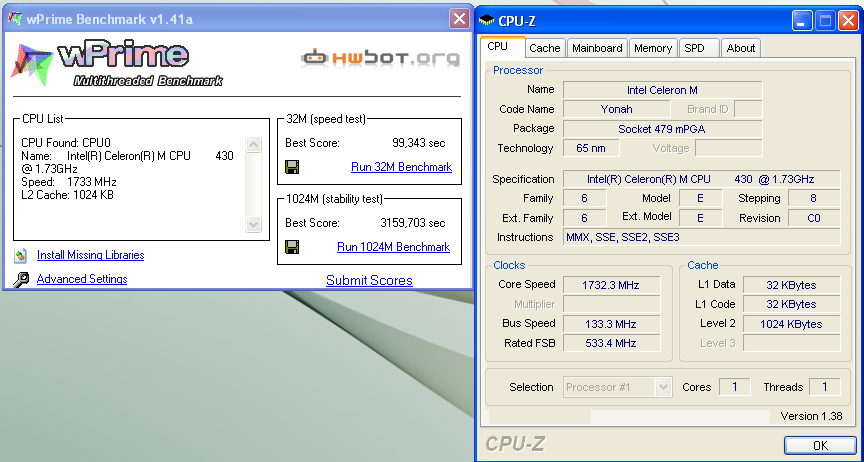Click the wPrime colorful logo graphic
The height and width of the screenshot is (462, 864).
(31, 65)
